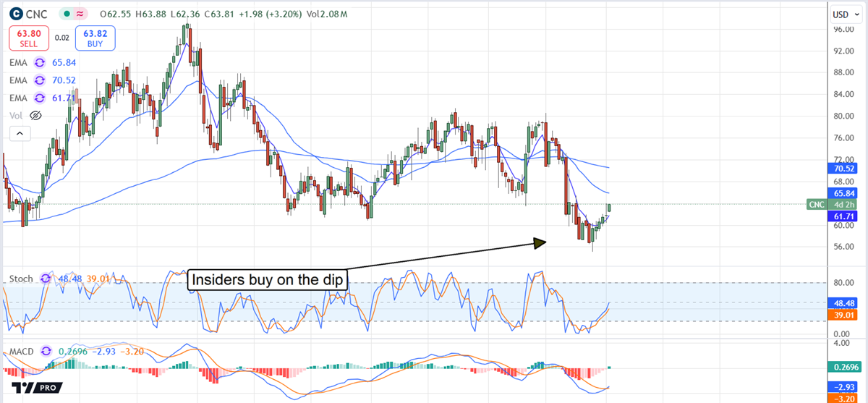Viewport: 868px width, 403px height.
Task: Click the 63.82 BUY button
Action: click(x=95, y=38)
